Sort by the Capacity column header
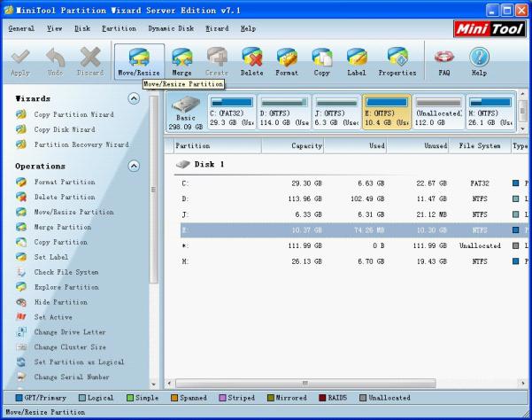532x420 pixels. [292, 145]
